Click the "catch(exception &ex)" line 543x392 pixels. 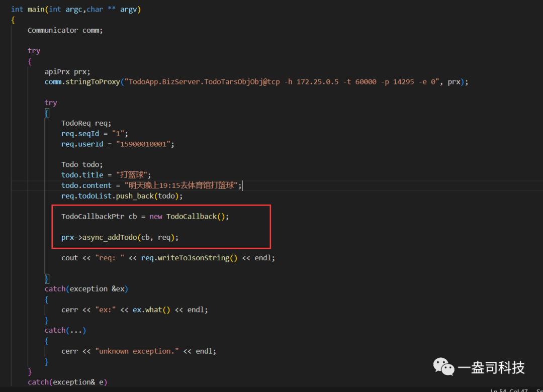(x=86, y=289)
